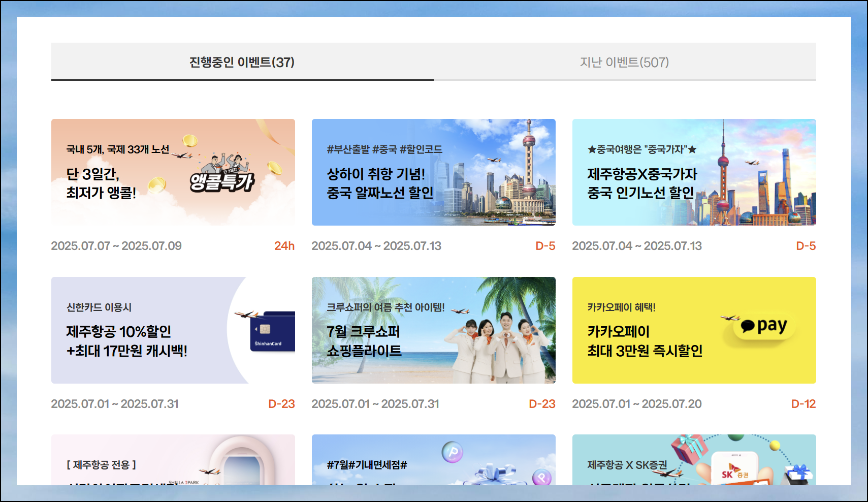Image resolution: width=868 pixels, height=502 pixels.
Task: Click the text 신한카드 이용시
Action: click(x=99, y=307)
